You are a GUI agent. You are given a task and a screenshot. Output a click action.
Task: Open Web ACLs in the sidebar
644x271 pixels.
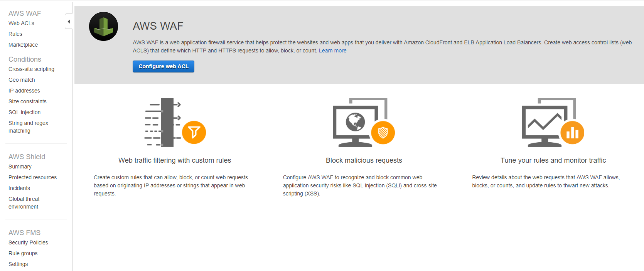coord(21,23)
